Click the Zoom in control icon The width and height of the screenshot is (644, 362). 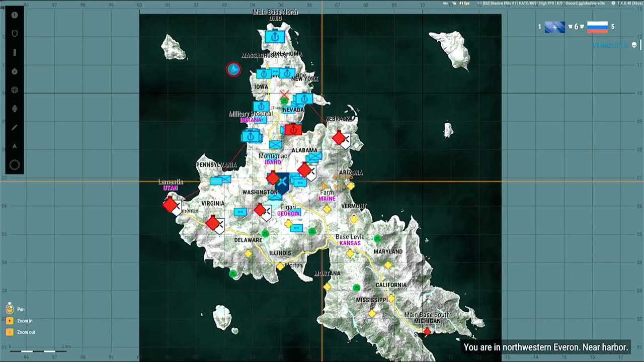[9, 320]
